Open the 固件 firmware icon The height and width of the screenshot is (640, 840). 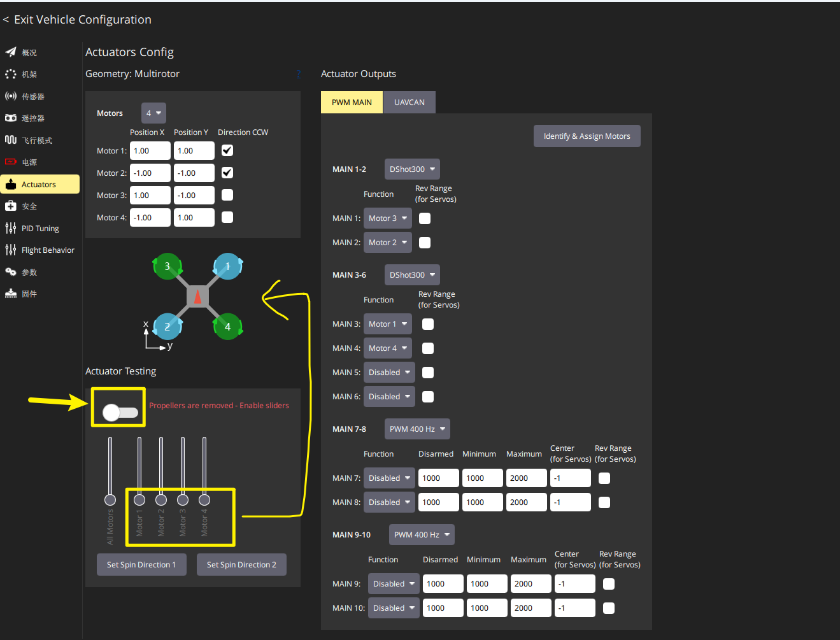click(11, 294)
